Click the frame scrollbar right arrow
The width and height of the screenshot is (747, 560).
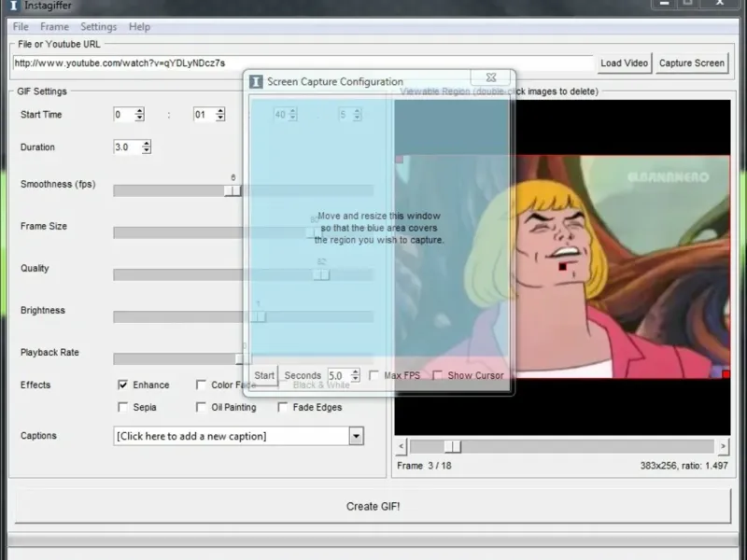pos(723,446)
